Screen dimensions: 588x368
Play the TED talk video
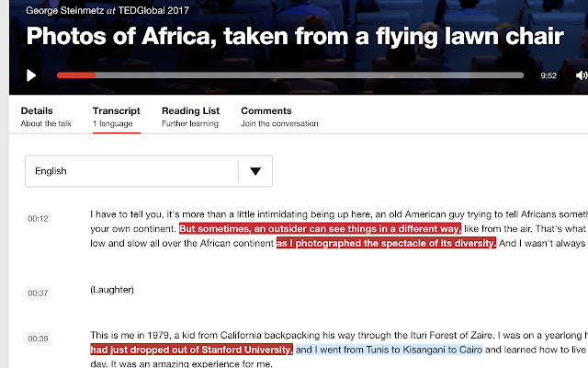[x=31, y=75]
